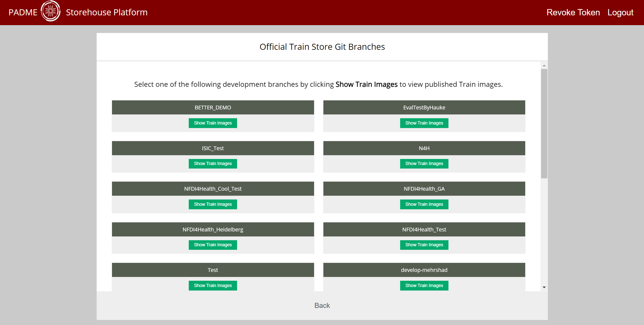Show Train Images for develop-mehrshad branch
Viewport: 644px width, 325px height.
(x=424, y=286)
